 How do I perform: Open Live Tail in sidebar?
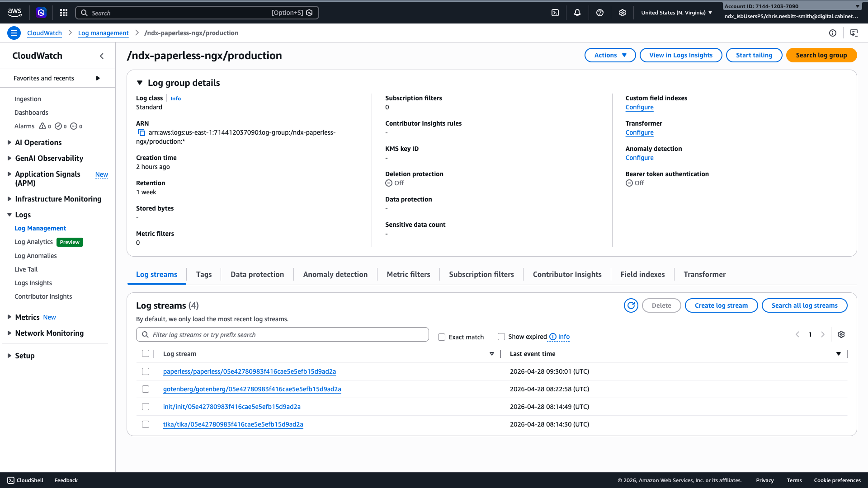[26, 269]
